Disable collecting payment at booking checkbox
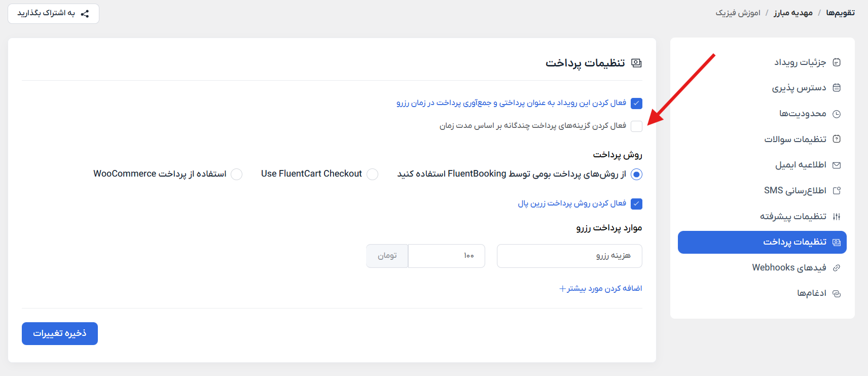The height and width of the screenshot is (376, 868). click(x=636, y=104)
